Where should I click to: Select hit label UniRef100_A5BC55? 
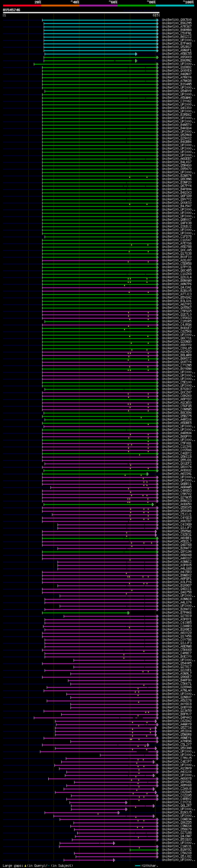177,54
